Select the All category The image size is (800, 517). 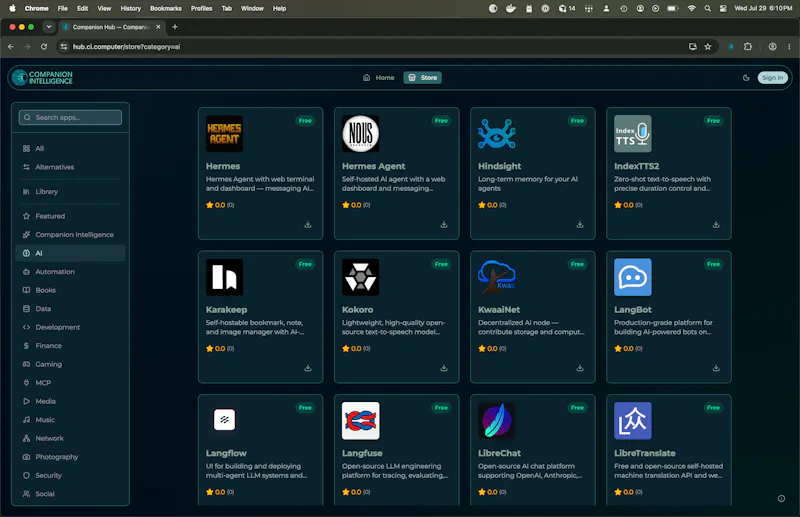click(70, 149)
